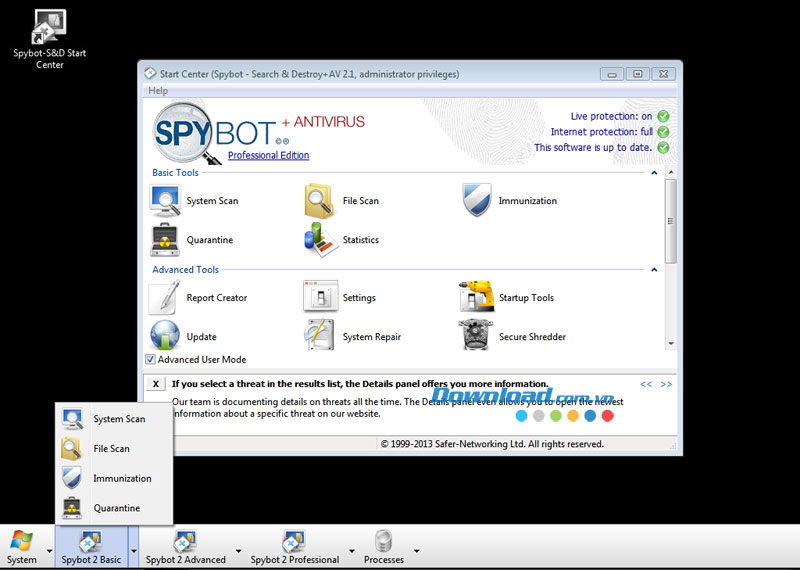Launch the File Scan tool icon
Image resolution: width=800 pixels, height=570 pixels.
[320, 201]
